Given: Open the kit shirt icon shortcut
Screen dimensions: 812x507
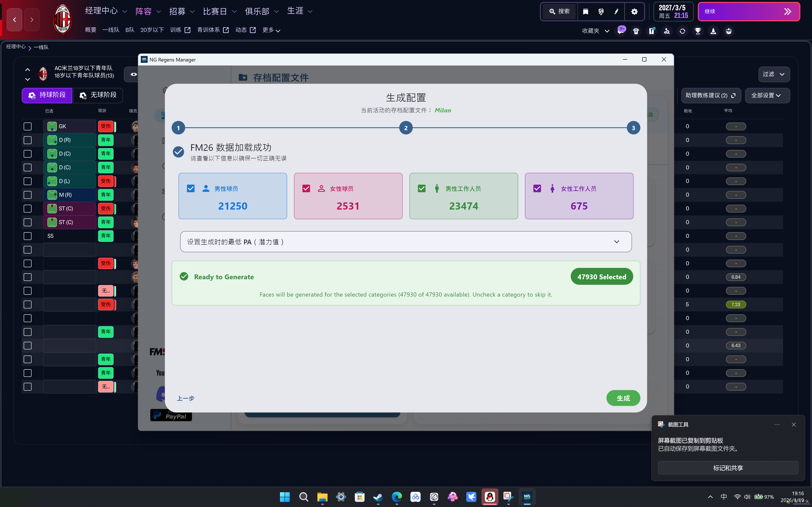Looking at the screenshot, I should click(636, 31).
